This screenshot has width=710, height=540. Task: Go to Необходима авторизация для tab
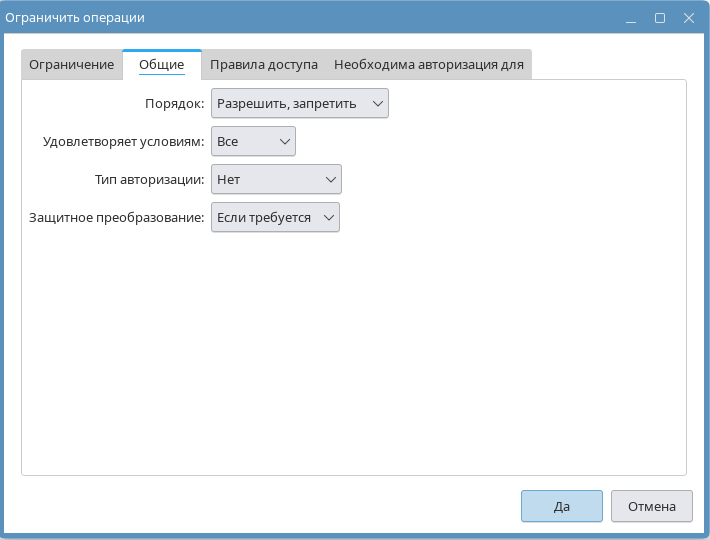coord(429,65)
